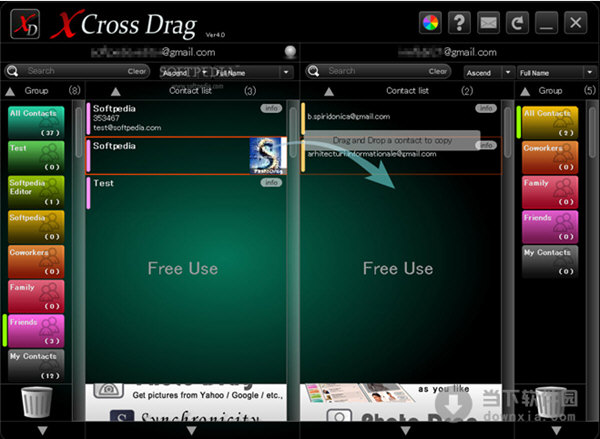Viewport: 600px width, 439px height.
Task: Click the Photo Drag advertisement banner on left
Action: tap(186, 403)
